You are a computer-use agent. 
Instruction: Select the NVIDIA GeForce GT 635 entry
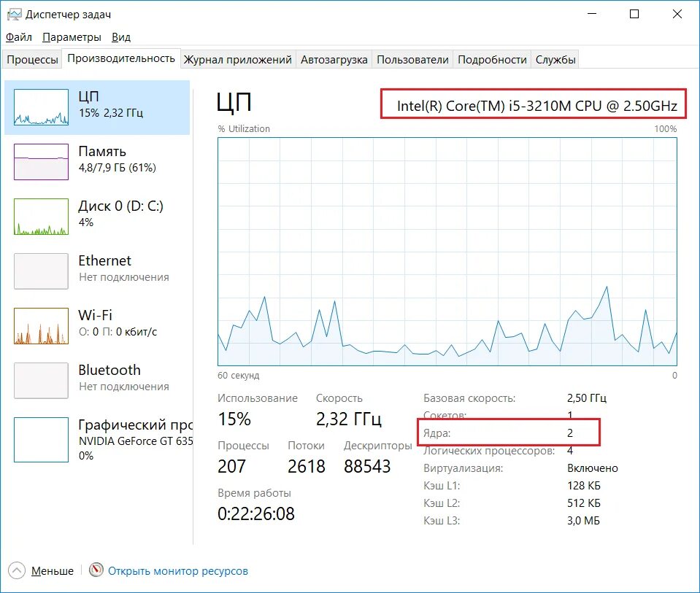pos(97,440)
